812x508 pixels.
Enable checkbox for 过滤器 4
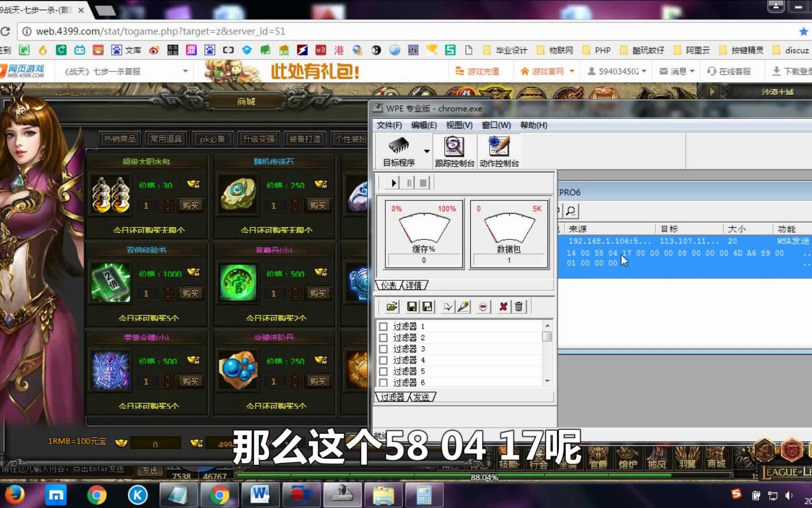click(x=383, y=360)
